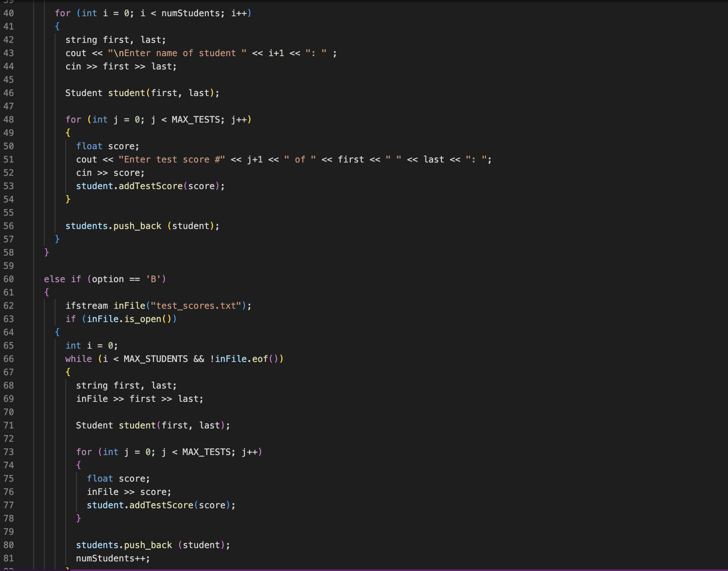Select the cin >> score statement on line 52
Screen dimensions: 728x571
pos(110,172)
